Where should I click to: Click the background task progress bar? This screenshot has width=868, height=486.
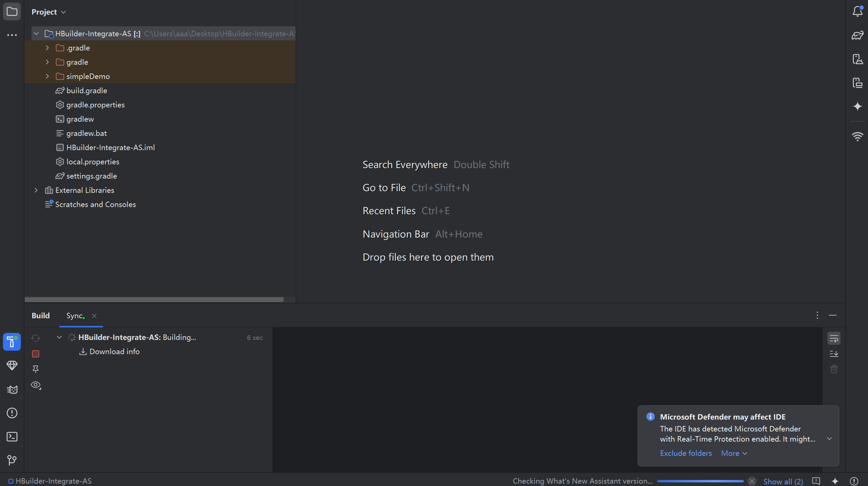(x=700, y=481)
